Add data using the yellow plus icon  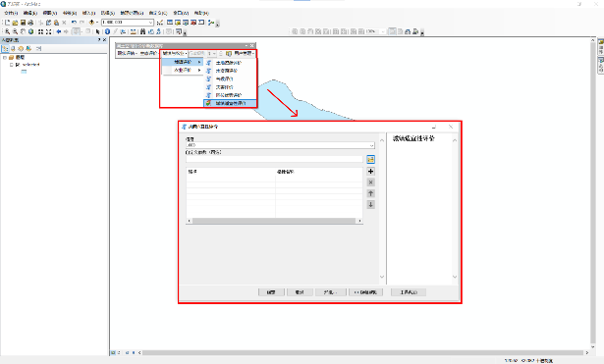click(91, 23)
